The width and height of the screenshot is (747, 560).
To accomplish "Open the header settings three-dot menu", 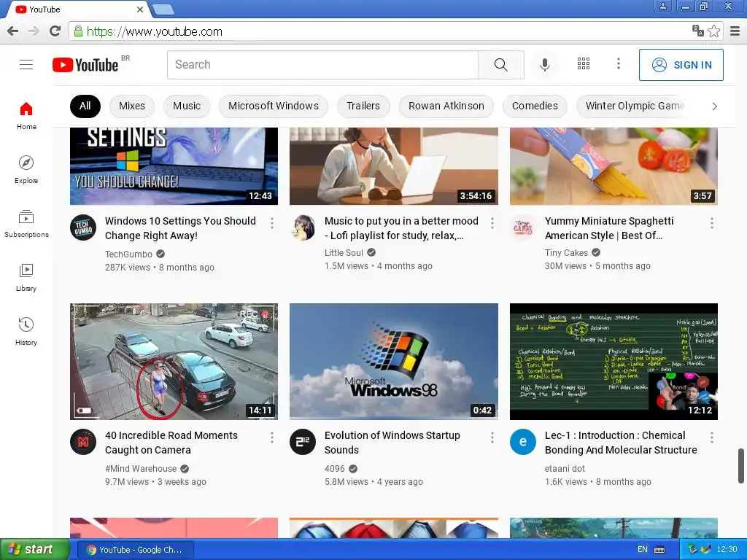I will 619,64.
